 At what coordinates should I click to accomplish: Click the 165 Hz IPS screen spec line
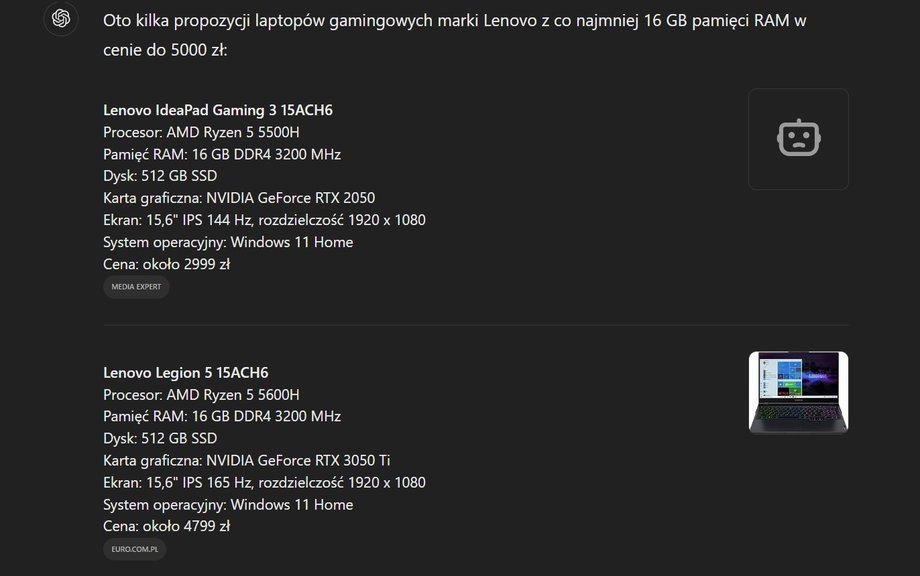coord(265,483)
